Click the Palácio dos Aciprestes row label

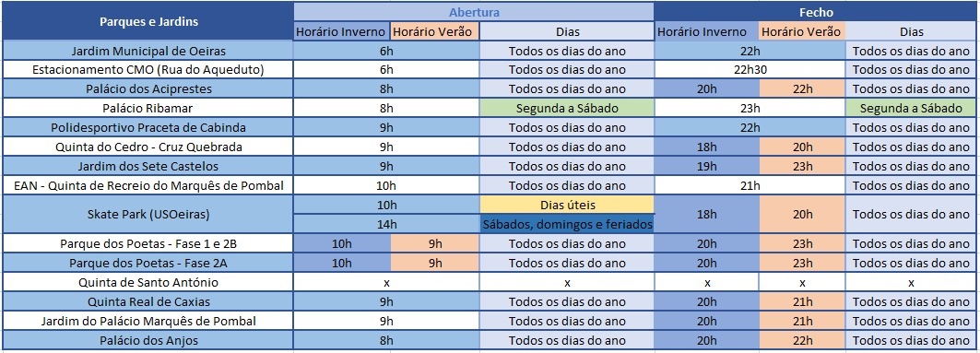click(148, 88)
